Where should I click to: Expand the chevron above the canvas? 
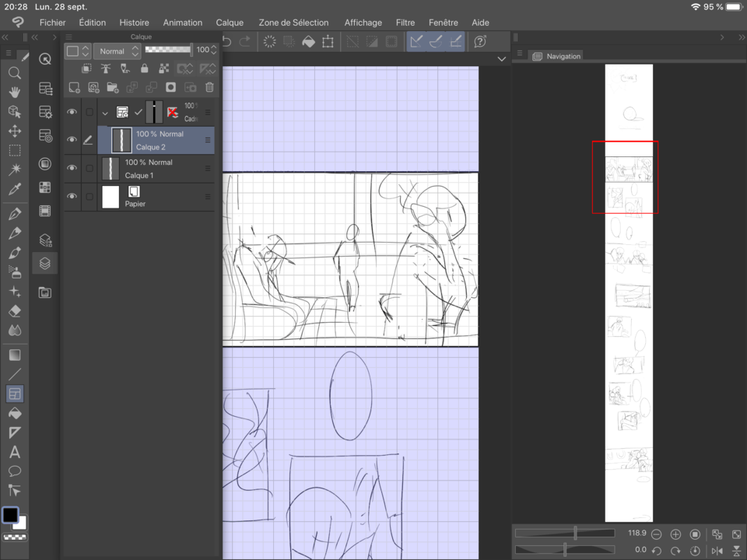(502, 59)
